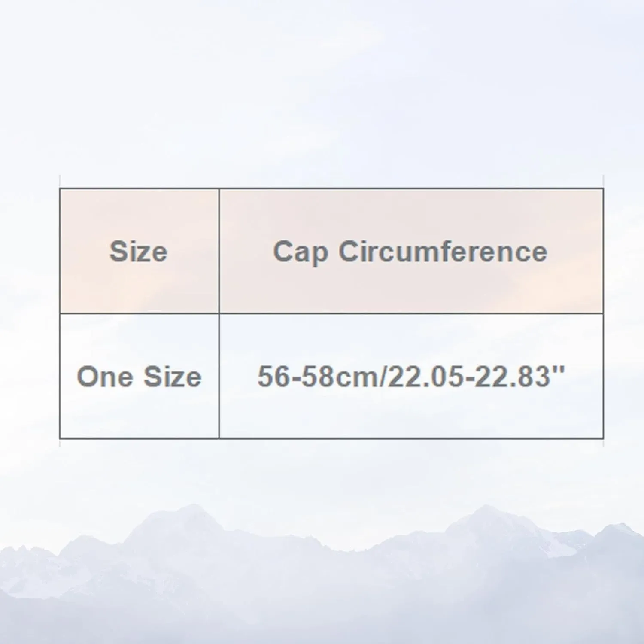Click the bottom border of the size table

[x=331, y=438]
